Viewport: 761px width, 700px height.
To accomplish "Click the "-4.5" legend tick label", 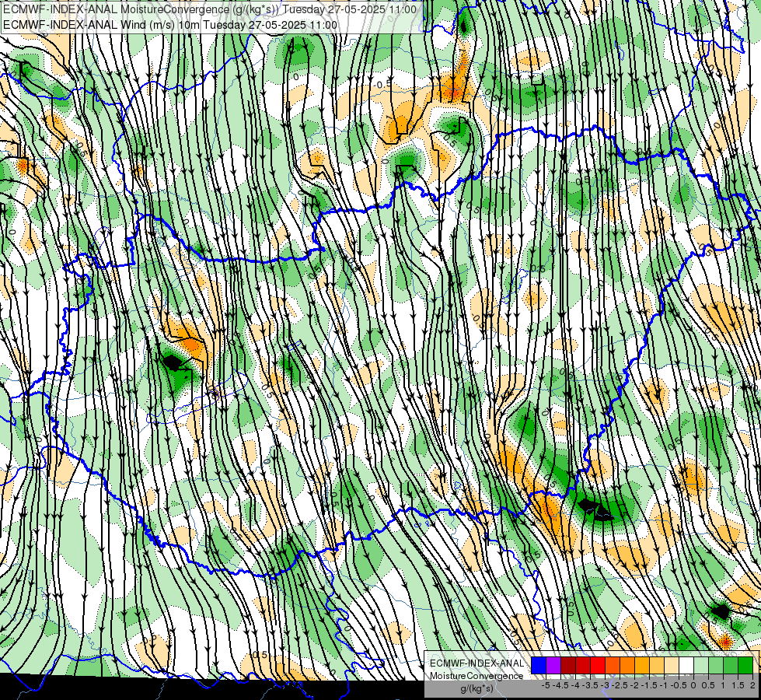I will click(560, 685).
